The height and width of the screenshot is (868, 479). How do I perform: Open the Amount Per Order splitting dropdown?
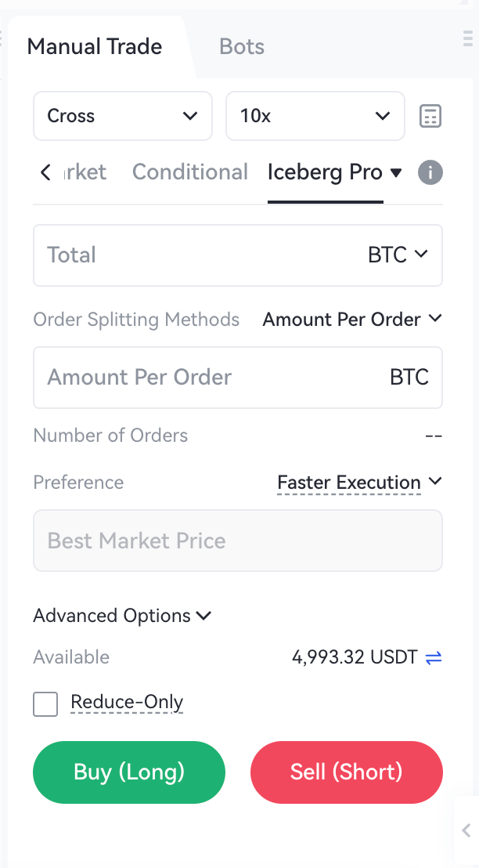coord(352,320)
